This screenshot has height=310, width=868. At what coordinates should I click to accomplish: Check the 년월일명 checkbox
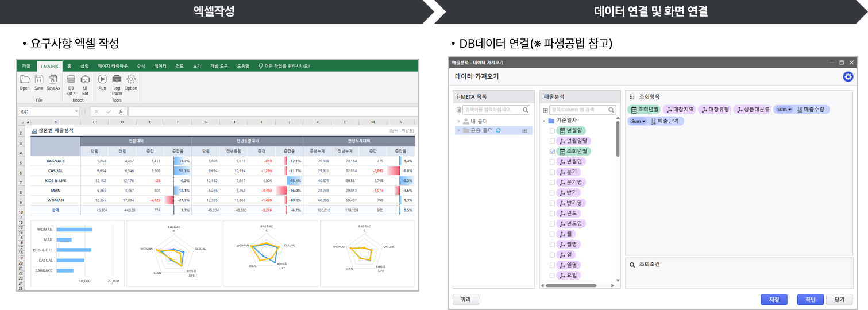click(552, 141)
